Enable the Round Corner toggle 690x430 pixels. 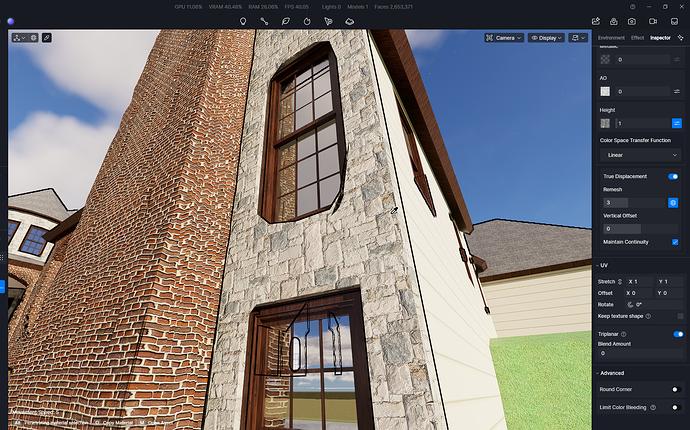tap(676, 389)
